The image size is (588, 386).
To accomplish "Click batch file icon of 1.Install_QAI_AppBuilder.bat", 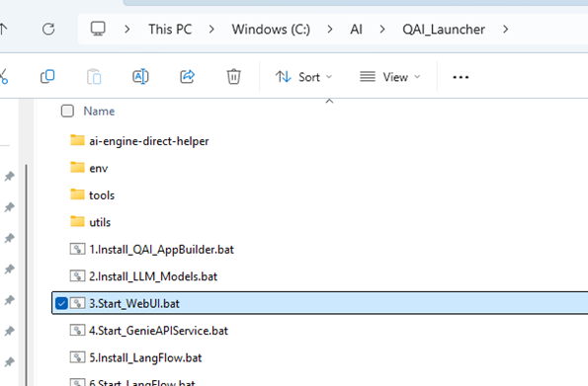I will point(77,249).
